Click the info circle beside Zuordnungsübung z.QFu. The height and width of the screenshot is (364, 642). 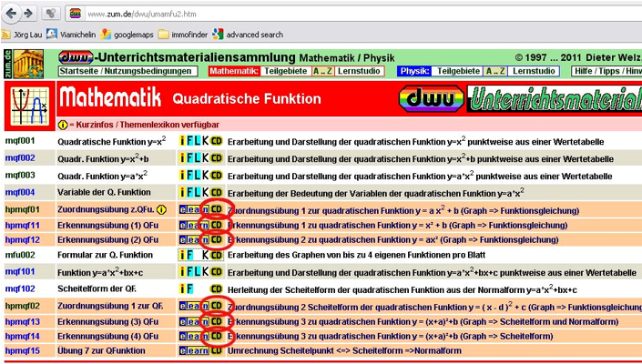[x=161, y=209]
